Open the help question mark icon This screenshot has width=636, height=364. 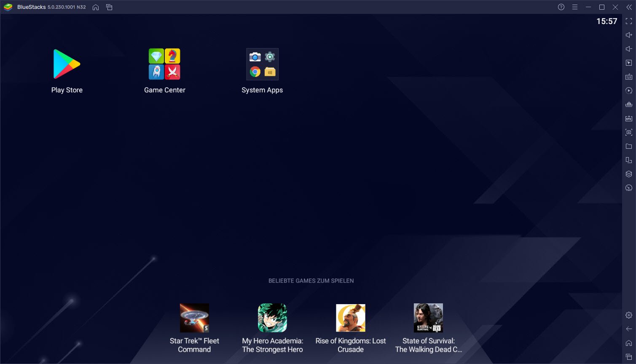561,7
